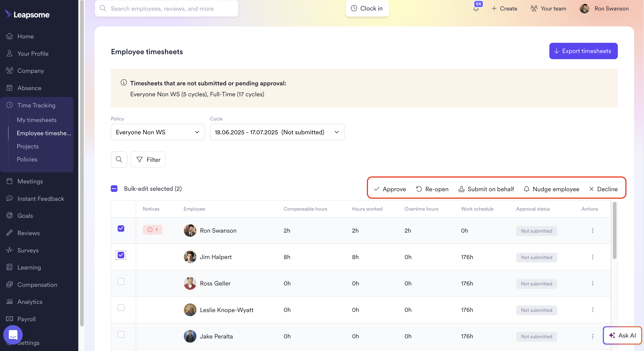Open the notifications bell with 54 badge
Viewport: 644px width, 351px height.
pos(476,8)
